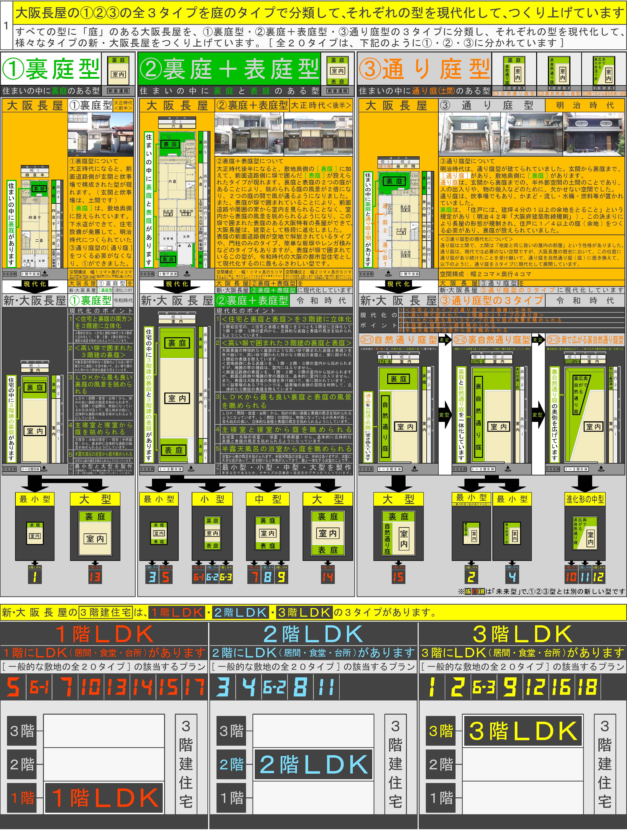Screen dimensions: 627x840
Task: Click the ③通り庭型について description heading
Action: (467, 161)
